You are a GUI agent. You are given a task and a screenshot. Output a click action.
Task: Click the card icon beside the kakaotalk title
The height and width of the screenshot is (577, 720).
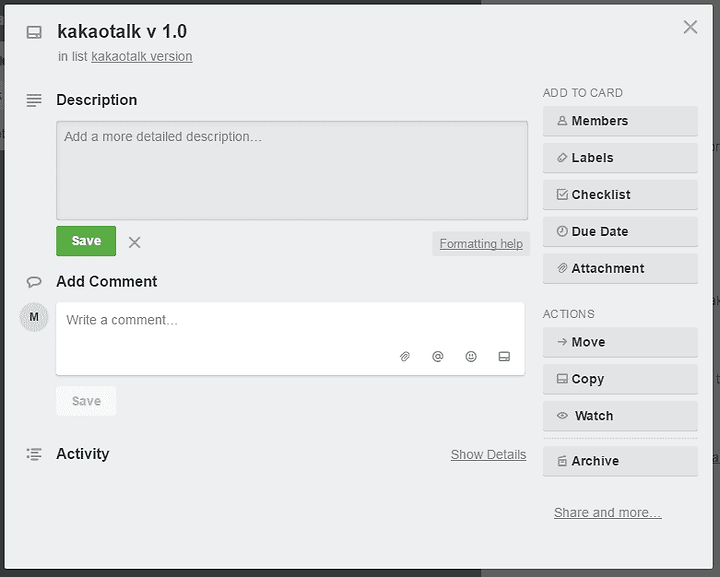coord(34,33)
